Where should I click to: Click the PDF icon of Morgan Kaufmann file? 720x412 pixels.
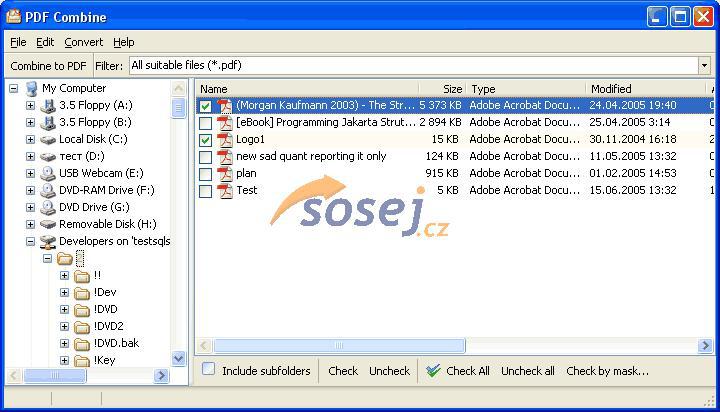[225, 106]
